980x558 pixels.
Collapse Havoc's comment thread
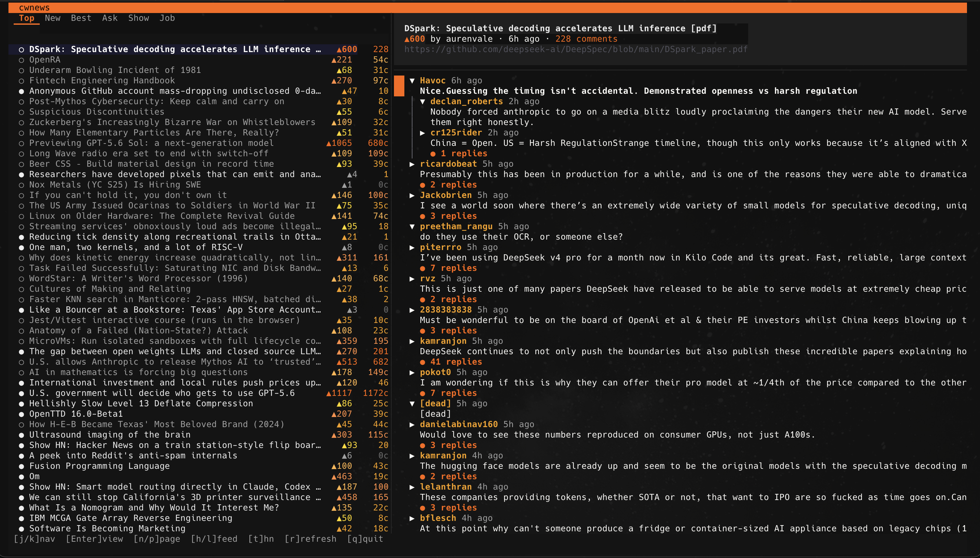tap(412, 80)
